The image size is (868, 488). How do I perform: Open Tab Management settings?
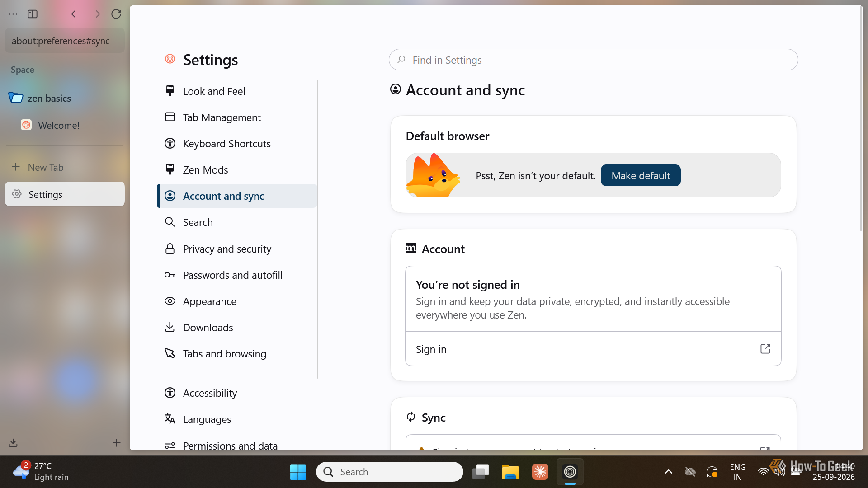(x=237, y=117)
